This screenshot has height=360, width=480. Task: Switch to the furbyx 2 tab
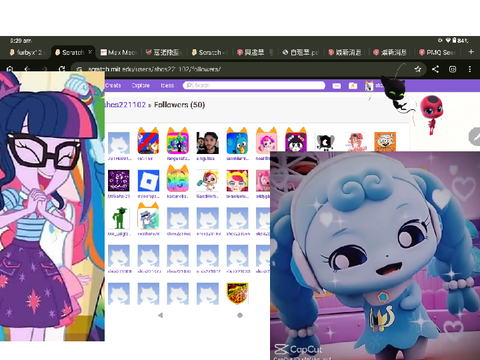27,52
